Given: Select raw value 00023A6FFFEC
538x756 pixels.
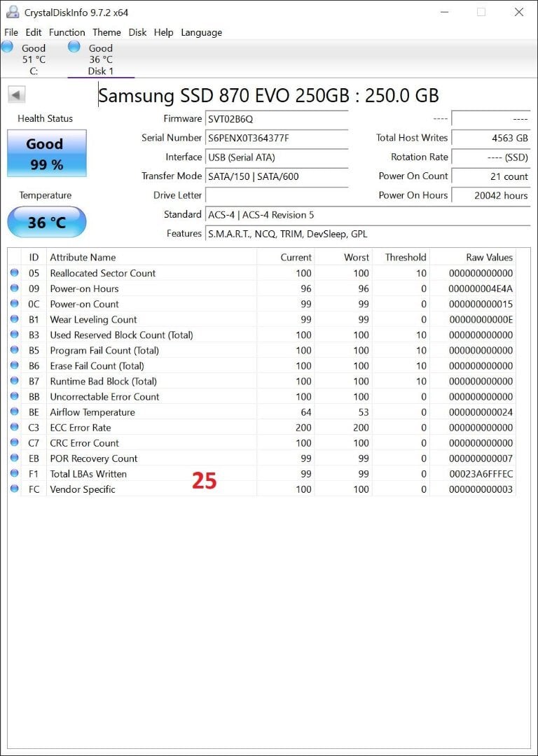Looking at the screenshot, I should 481,474.
